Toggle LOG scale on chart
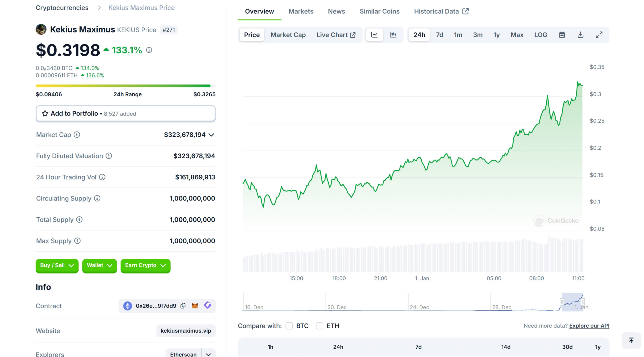This screenshot has height=357, width=644. [541, 35]
